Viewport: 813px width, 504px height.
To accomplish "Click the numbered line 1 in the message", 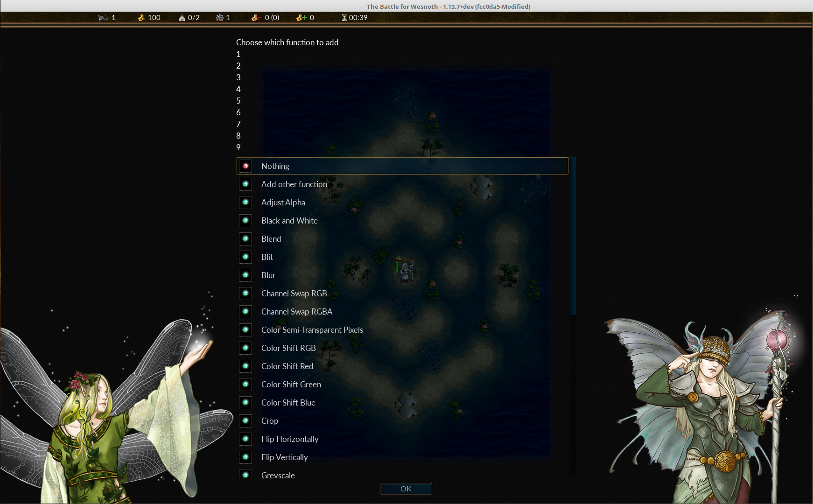I will [238, 54].
